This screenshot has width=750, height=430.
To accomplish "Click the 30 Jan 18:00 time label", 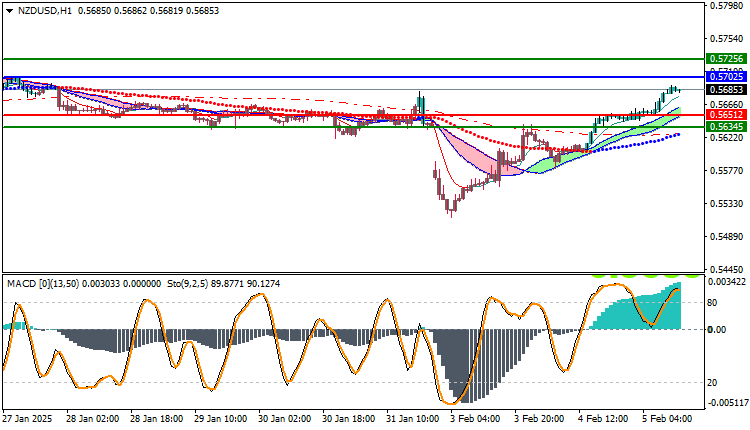I will point(348,419).
